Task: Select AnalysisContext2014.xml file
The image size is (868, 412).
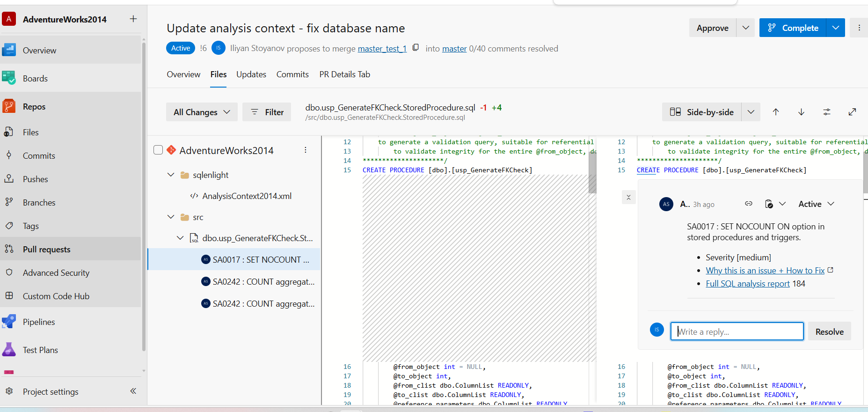Action: 247,196
